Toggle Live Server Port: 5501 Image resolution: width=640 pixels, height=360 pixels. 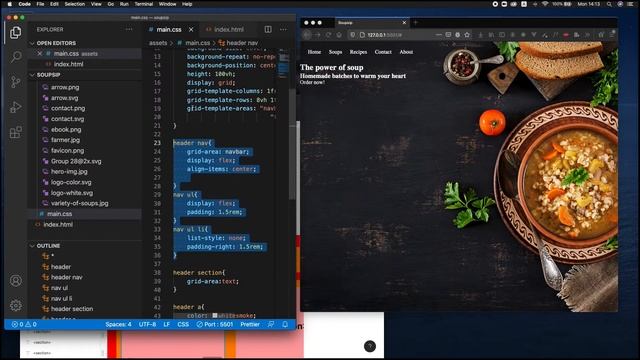[215, 324]
